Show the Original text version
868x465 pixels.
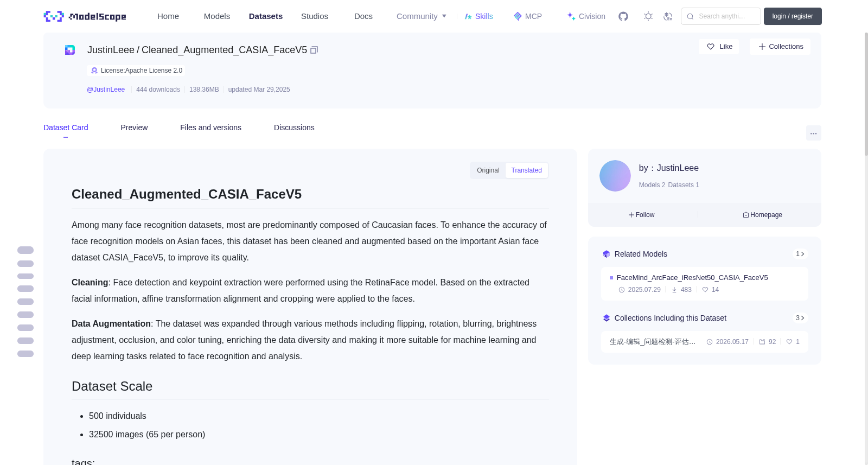point(488,170)
